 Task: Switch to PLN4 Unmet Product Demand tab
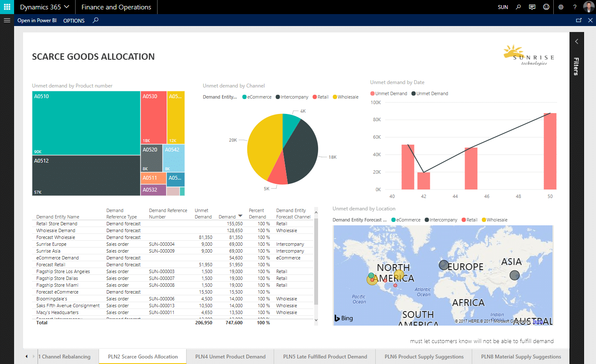click(x=231, y=357)
